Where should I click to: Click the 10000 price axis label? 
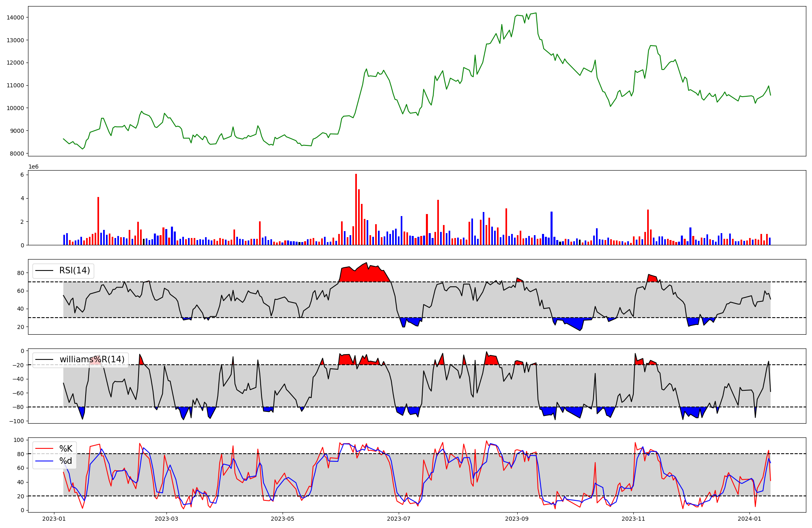tap(15, 108)
